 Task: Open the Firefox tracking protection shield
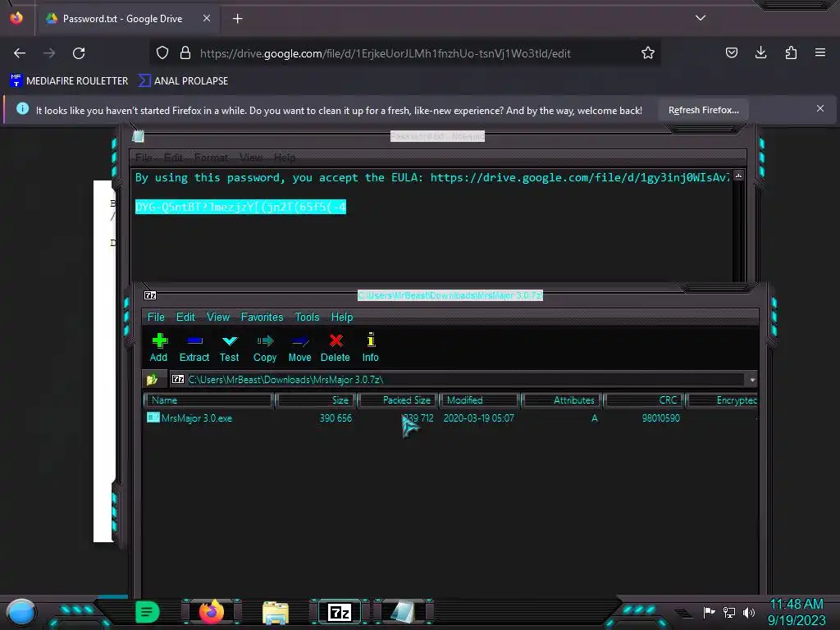tap(162, 52)
